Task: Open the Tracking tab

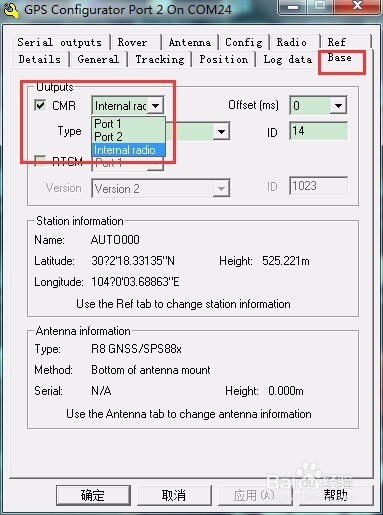Action: tap(160, 59)
